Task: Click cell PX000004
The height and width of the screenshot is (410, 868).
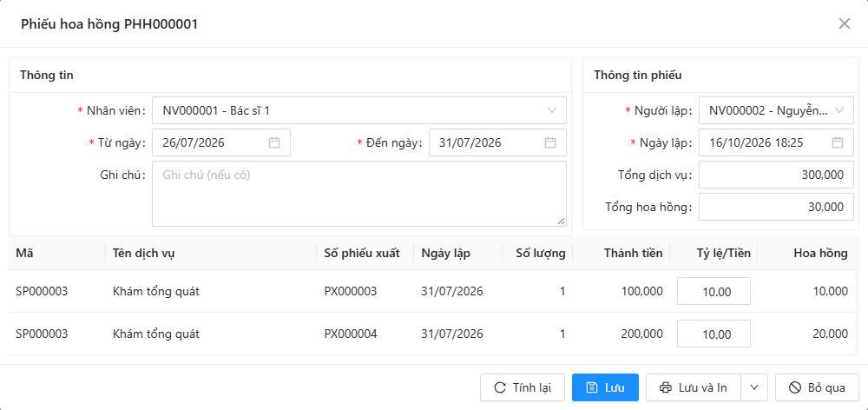Action: pos(351,334)
